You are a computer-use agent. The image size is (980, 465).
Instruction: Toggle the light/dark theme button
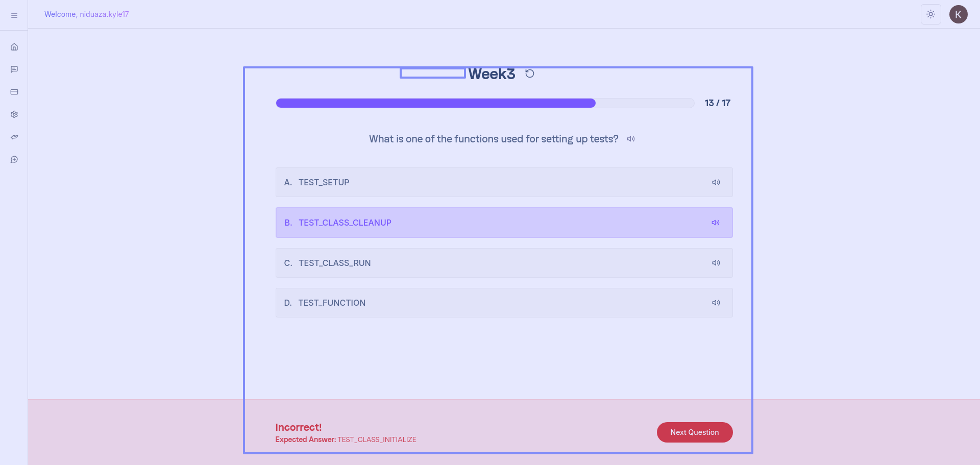coord(931,14)
